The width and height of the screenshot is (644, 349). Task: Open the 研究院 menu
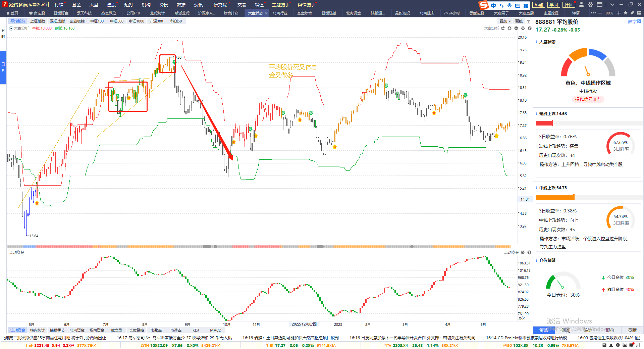220,5
